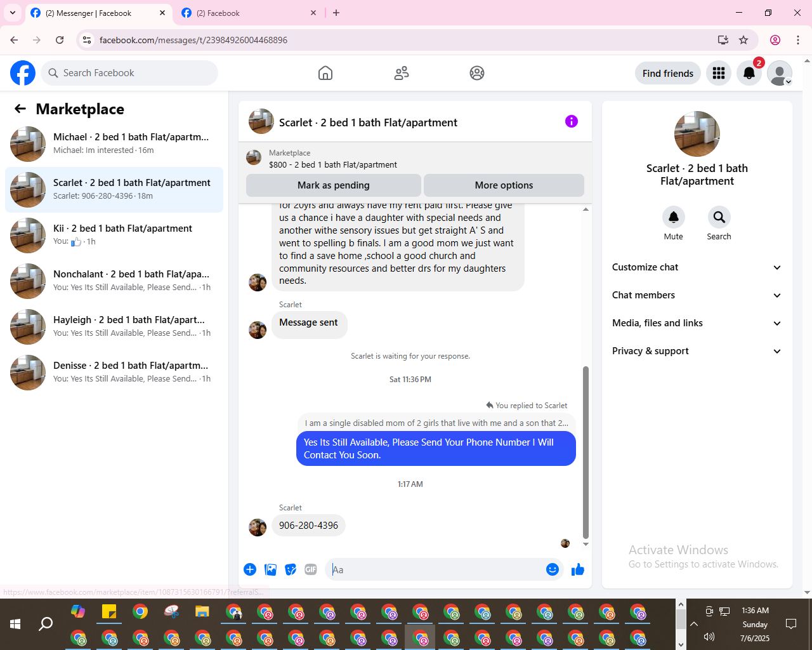
Task: Attach a file using the photo icon
Action: (270, 569)
